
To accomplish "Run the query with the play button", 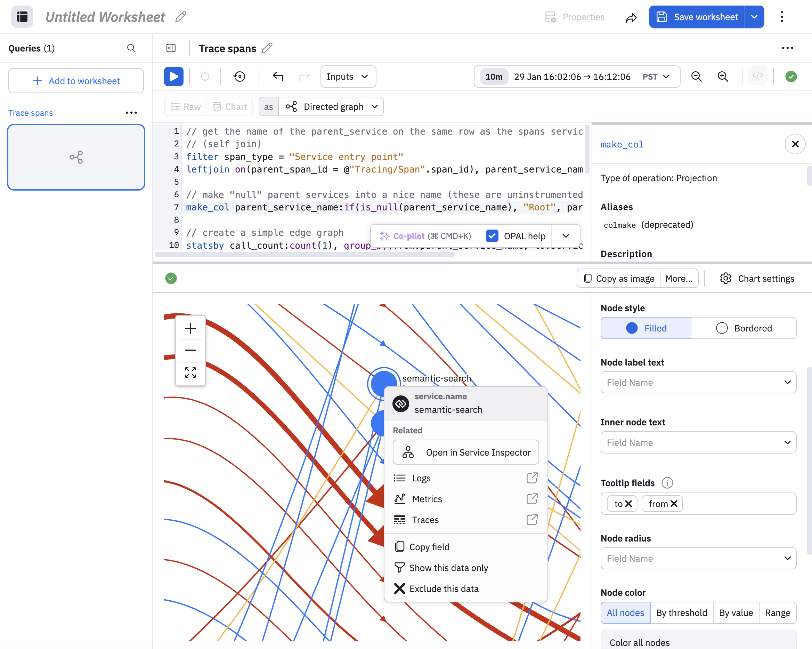I will 173,77.
